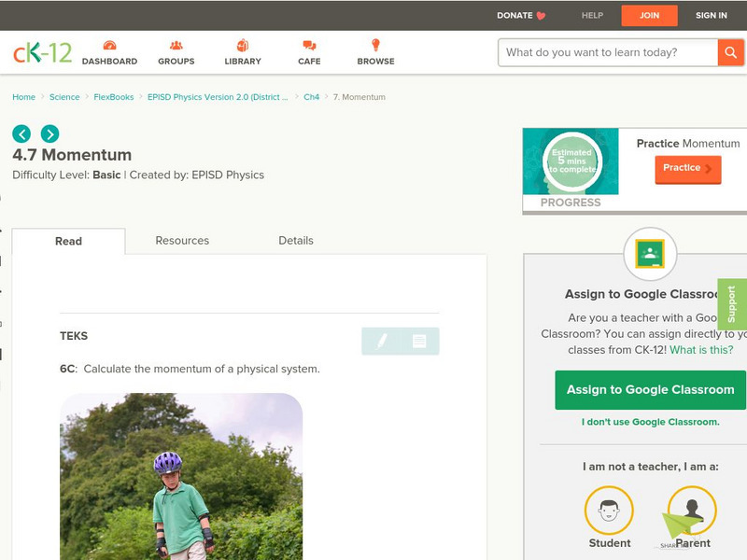Click the Home breadcrumb link
The height and width of the screenshot is (560, 747).
pyautogui.click(x=24, y=97)
